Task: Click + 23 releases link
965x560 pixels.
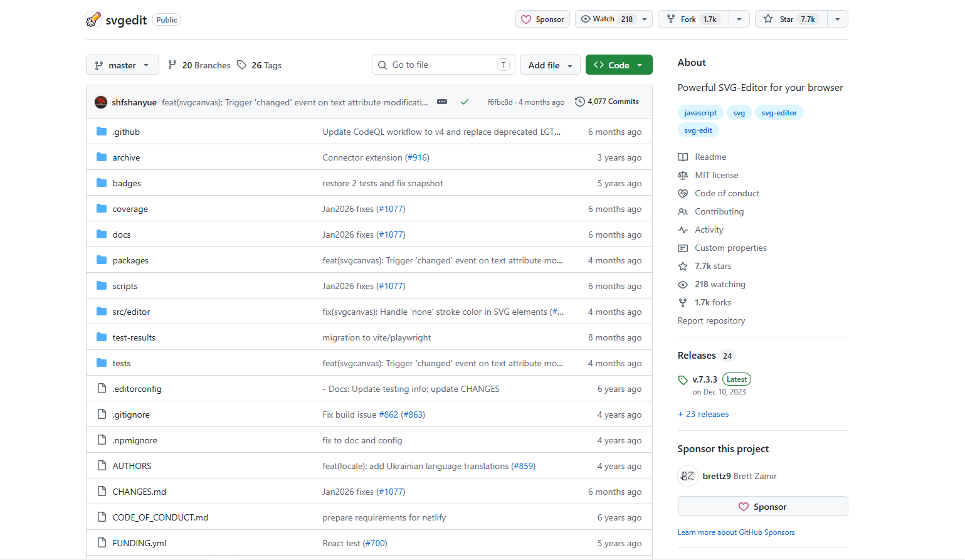Action: 703,414
